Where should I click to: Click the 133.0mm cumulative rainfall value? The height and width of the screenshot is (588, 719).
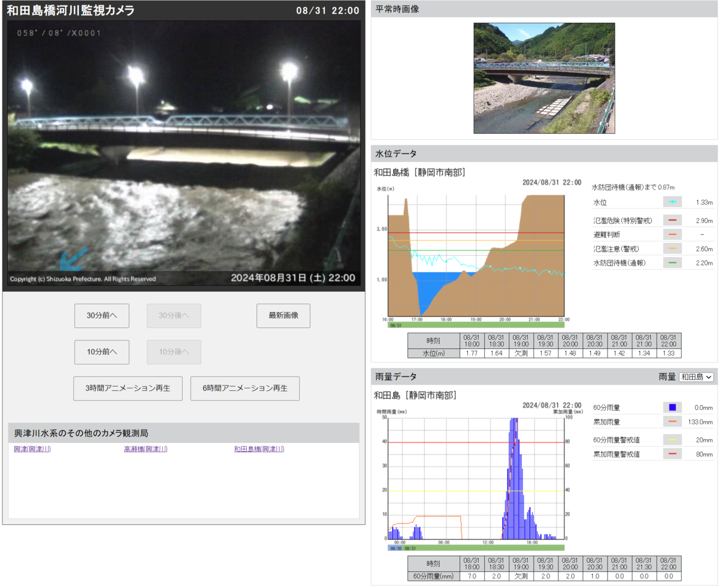coord(701,422)
